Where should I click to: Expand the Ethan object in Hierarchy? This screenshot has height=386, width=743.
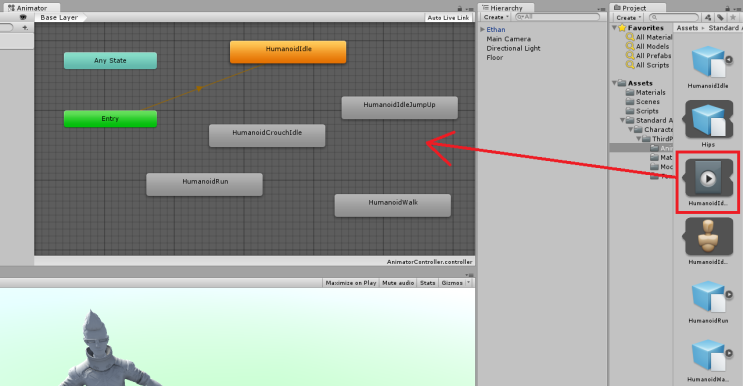coord(482,29)
